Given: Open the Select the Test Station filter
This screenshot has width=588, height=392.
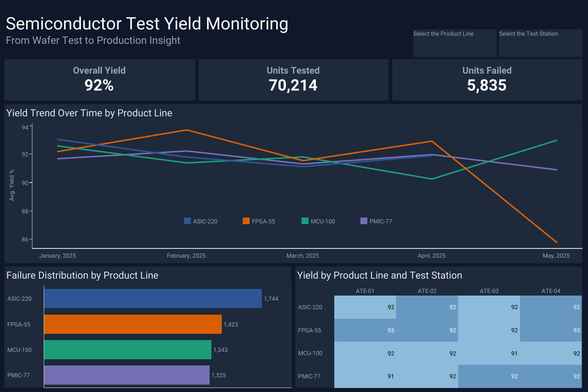Looking at the screenshot, I should coord(540,43).
